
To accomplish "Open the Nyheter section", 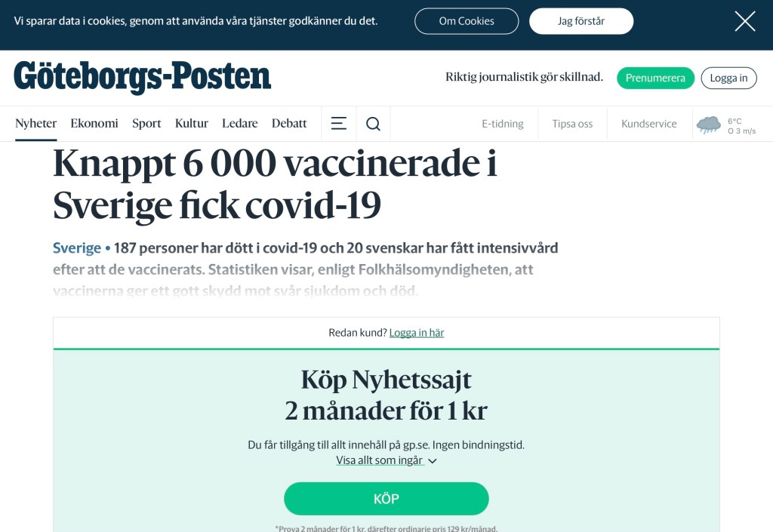I will pyautogui.click(x=36, y=124).
